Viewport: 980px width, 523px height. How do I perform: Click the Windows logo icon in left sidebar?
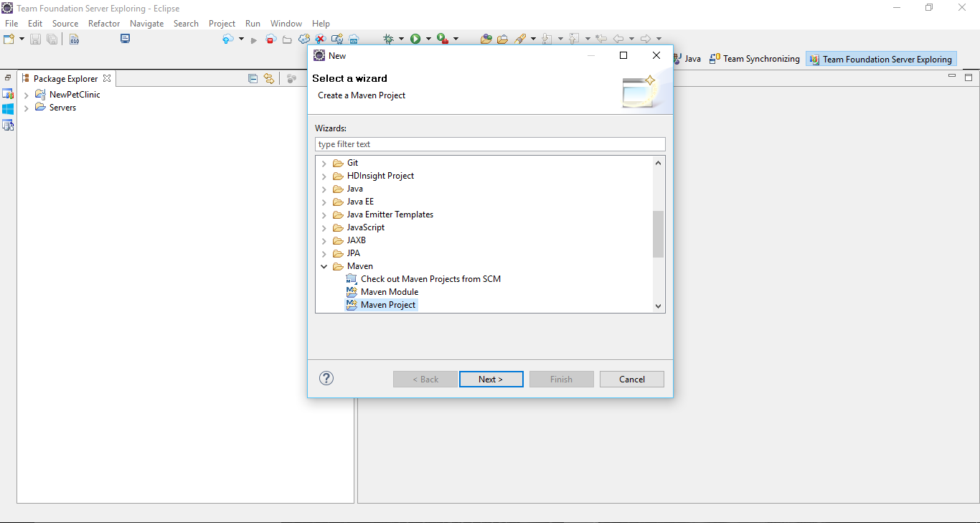8,109
